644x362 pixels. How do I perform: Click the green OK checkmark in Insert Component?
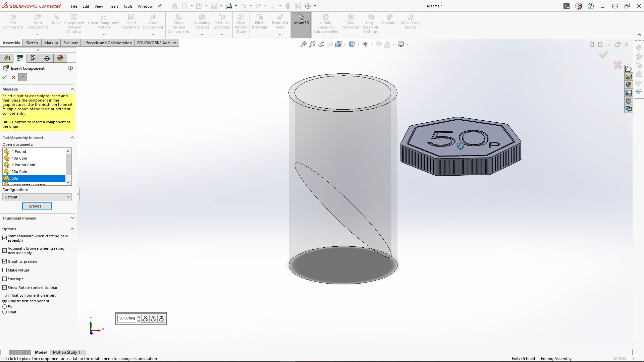pyautogui.click(x=4, y=77)
